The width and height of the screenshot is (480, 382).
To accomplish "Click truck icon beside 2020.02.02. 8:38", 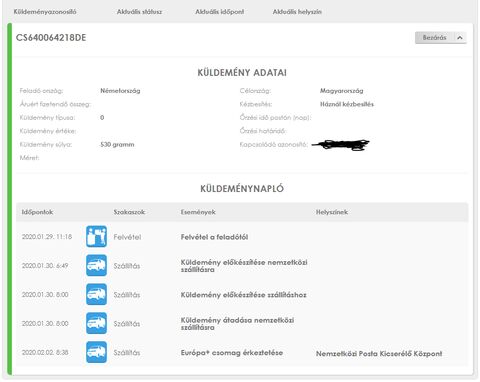I will [96, 352].
